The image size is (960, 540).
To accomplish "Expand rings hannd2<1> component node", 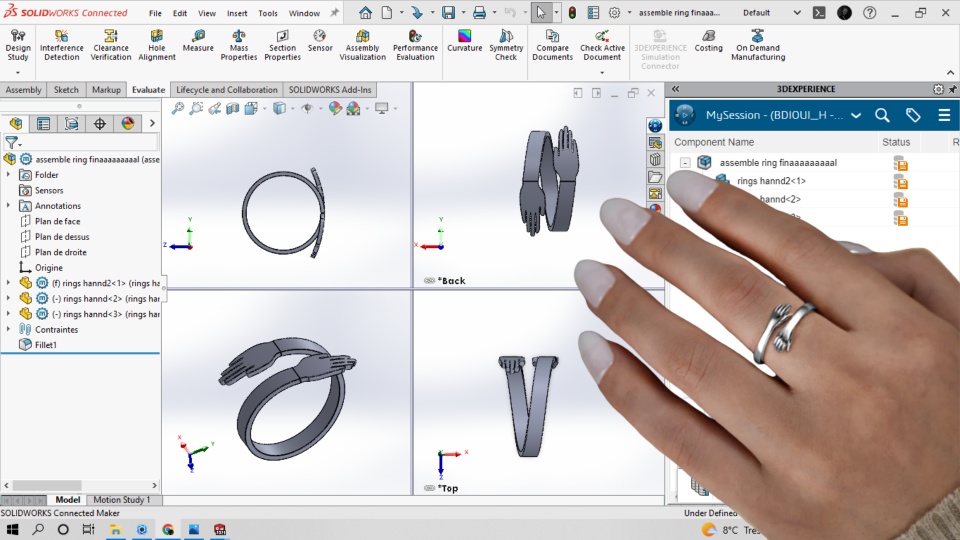I will (x=8, y=283).
